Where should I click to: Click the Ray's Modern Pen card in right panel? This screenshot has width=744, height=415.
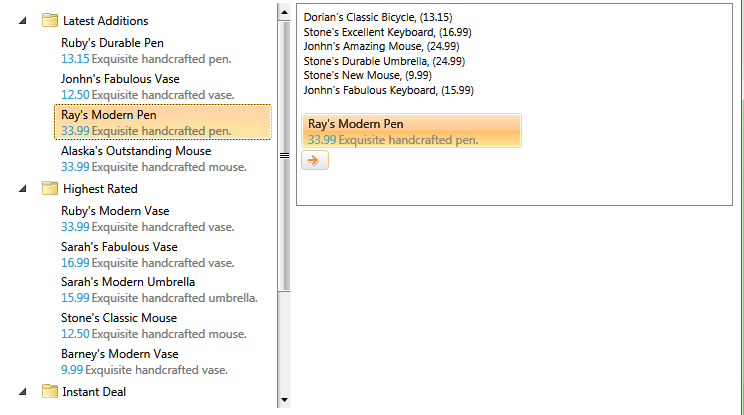click(411, 131)
